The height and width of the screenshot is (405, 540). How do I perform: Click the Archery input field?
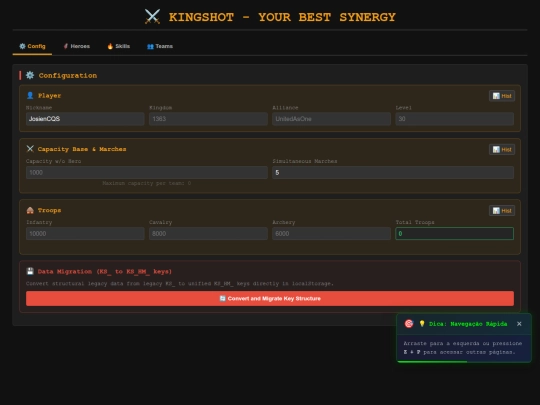point(331,233)
